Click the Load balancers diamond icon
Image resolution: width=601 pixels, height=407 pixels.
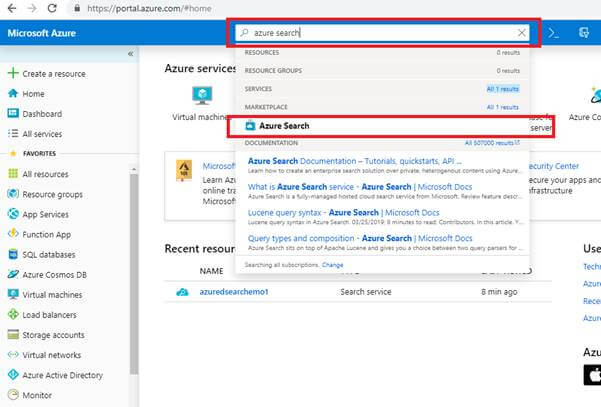(x=13, y=314)
